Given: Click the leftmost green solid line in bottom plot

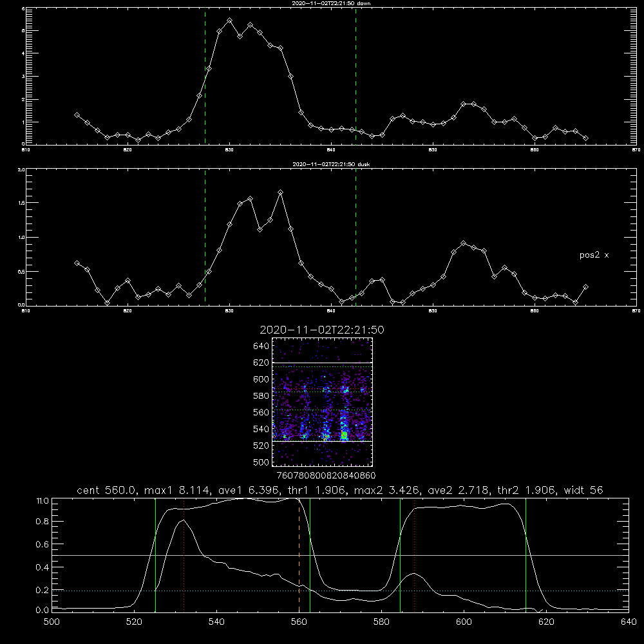Looking at the screenshot, I should click(x=155, y=554).
